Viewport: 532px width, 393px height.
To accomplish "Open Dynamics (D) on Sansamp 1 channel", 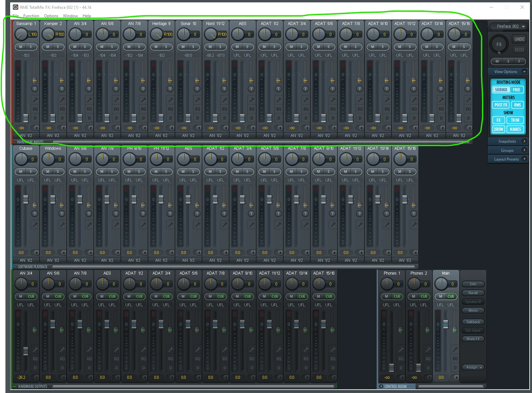I will click(x=35, y=118).
